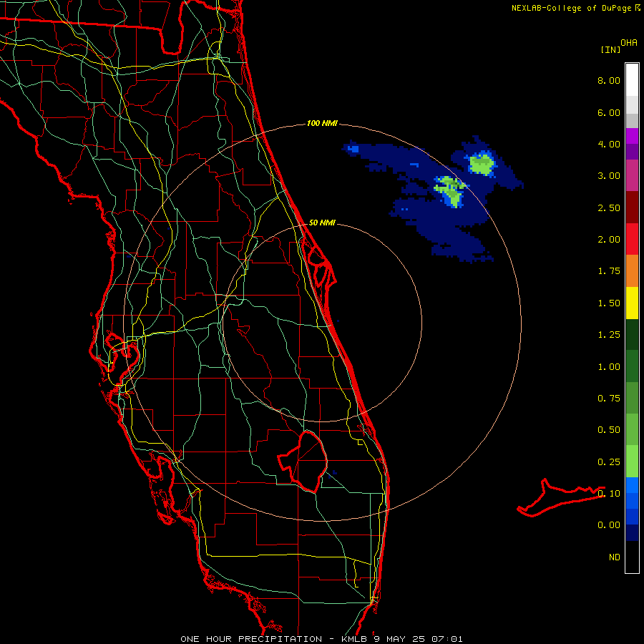
Task: Select the 1.00 legend value
Action: (609, 367)
